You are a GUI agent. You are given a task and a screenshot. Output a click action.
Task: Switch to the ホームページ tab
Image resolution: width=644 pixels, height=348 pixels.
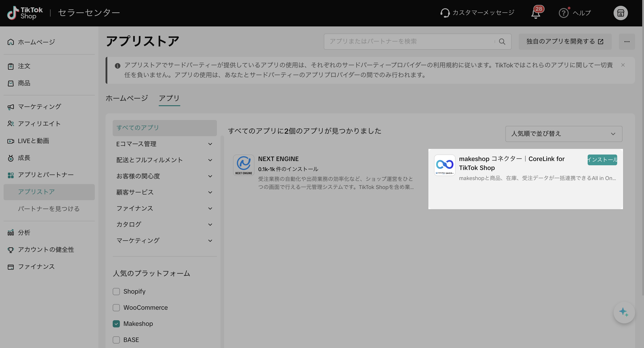(x=127, y=98)
